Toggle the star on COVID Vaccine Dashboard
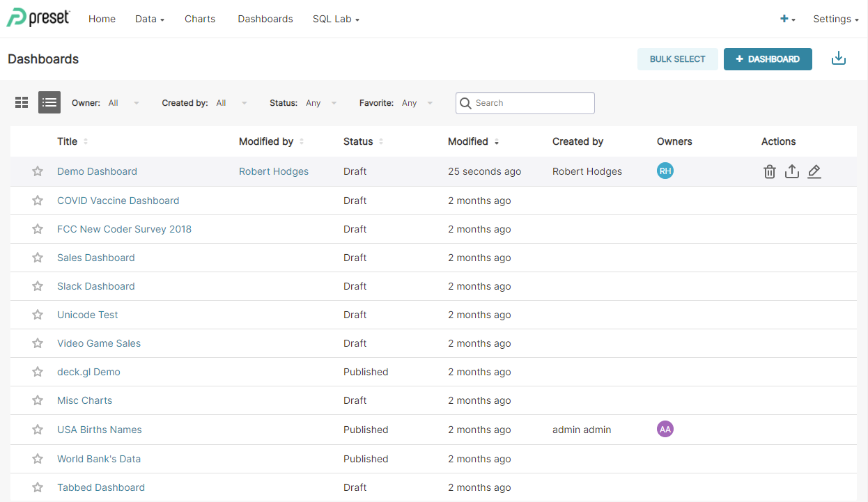The width and height of the screenshot is (868, 502). tap(37, 200)
